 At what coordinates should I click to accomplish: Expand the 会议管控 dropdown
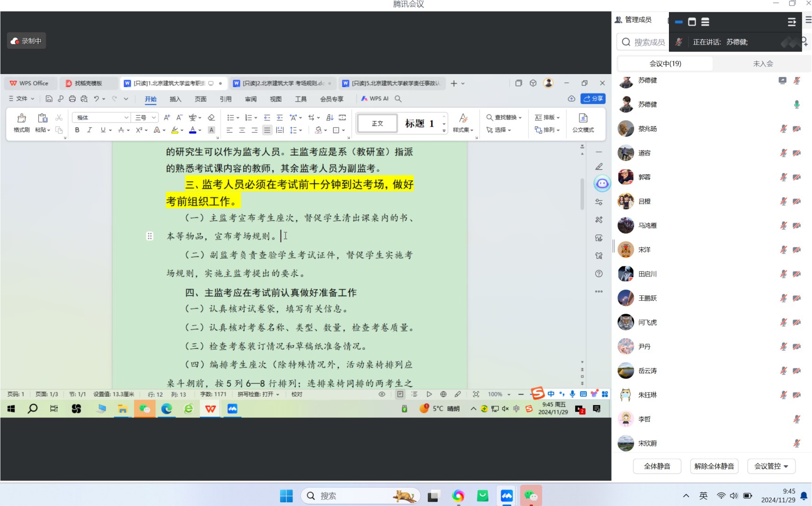771,466
